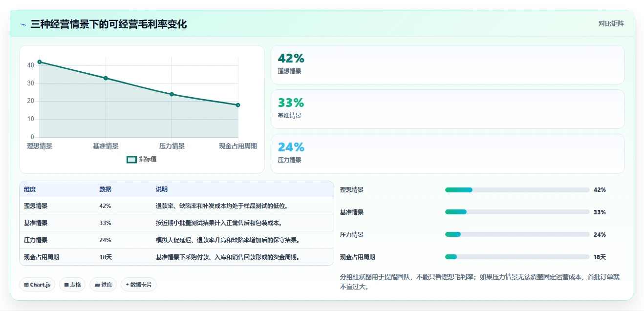Click the 33% 基准情景 data card
The height and width of the screenshot is (311, 644).
448,109
